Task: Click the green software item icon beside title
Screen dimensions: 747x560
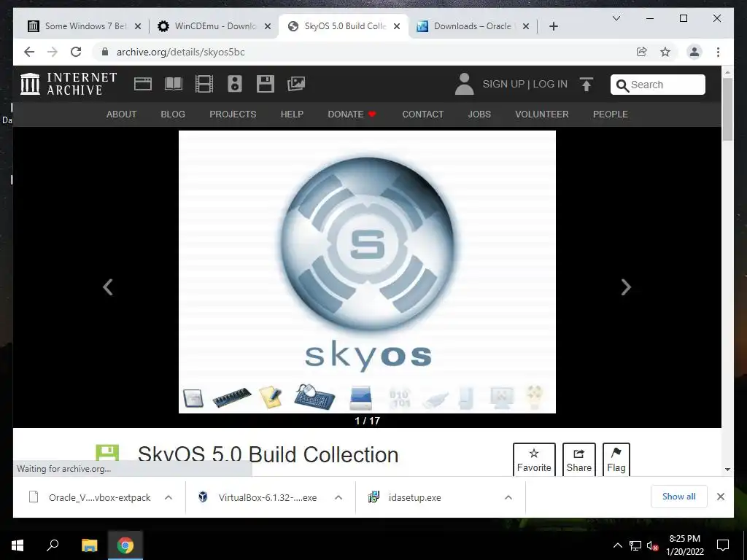Action: pyautogui.click(x=107, y=454)
